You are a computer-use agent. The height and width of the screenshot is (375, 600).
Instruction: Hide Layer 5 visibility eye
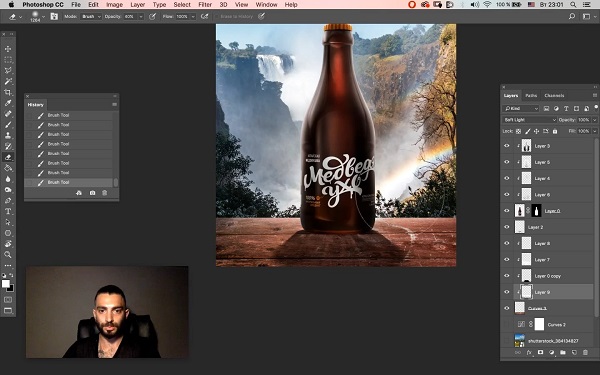click(x=507, y=162)
